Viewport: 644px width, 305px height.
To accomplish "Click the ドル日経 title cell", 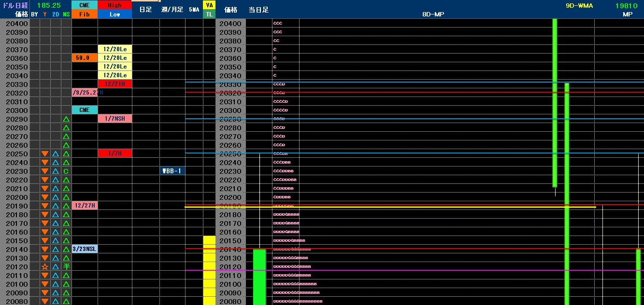I will pyautogui.click(x=15, y=5).
